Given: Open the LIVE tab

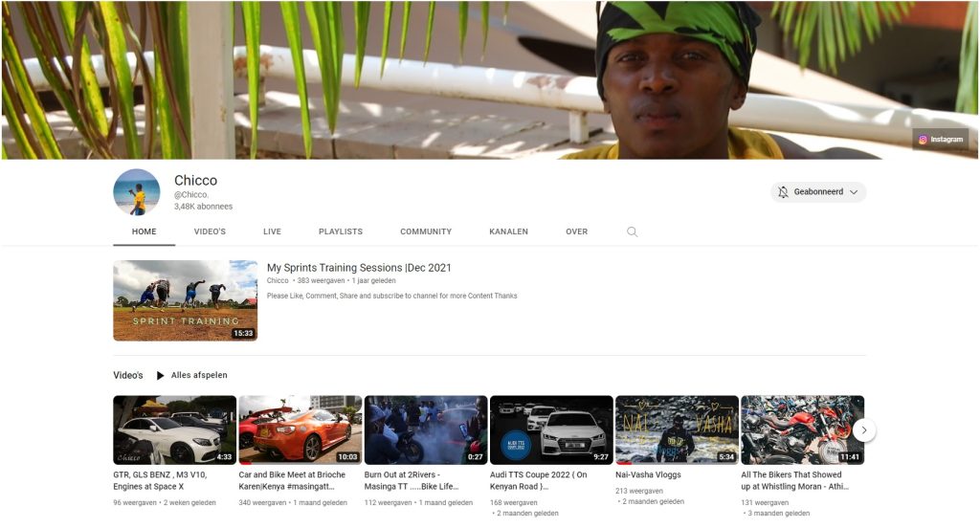Looking at the screenshot, I should pos(272,231).
